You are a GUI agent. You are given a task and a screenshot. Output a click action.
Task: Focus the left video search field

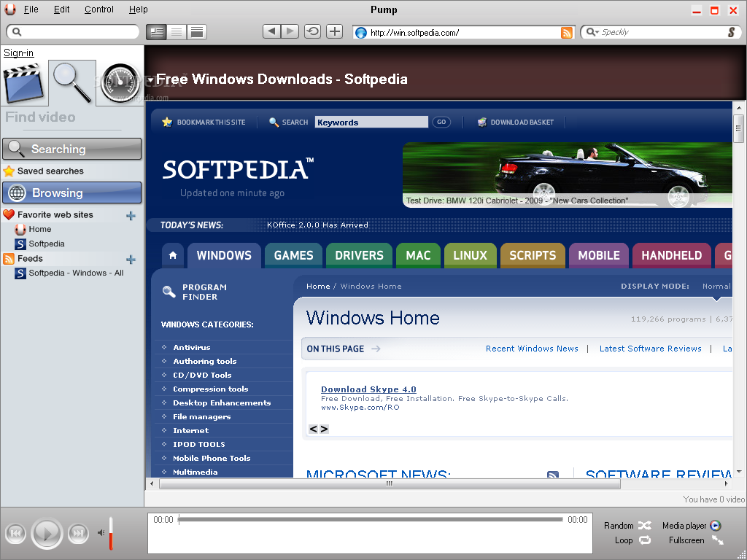[73, 32]
